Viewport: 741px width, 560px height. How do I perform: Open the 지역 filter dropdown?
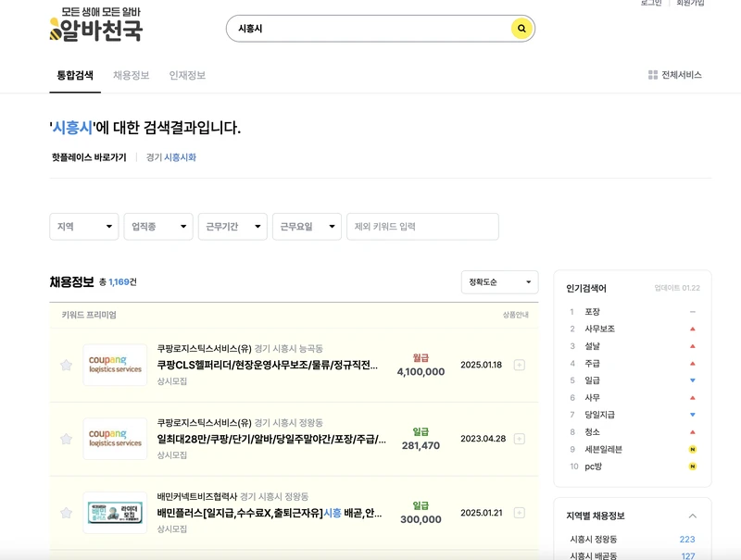coord(84,226)
